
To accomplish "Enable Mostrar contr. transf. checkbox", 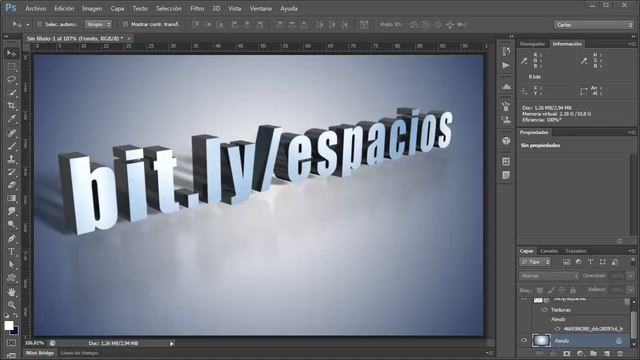I will (x=125, y=24).
